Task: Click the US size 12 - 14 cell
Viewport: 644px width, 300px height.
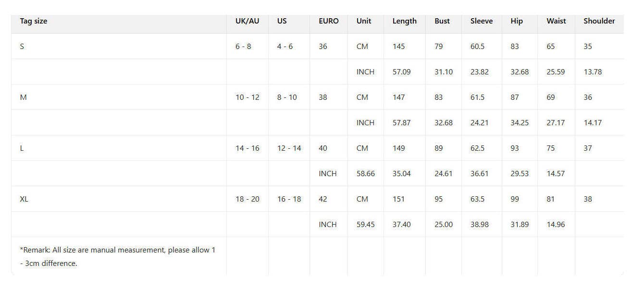Action: click(289, 148)
